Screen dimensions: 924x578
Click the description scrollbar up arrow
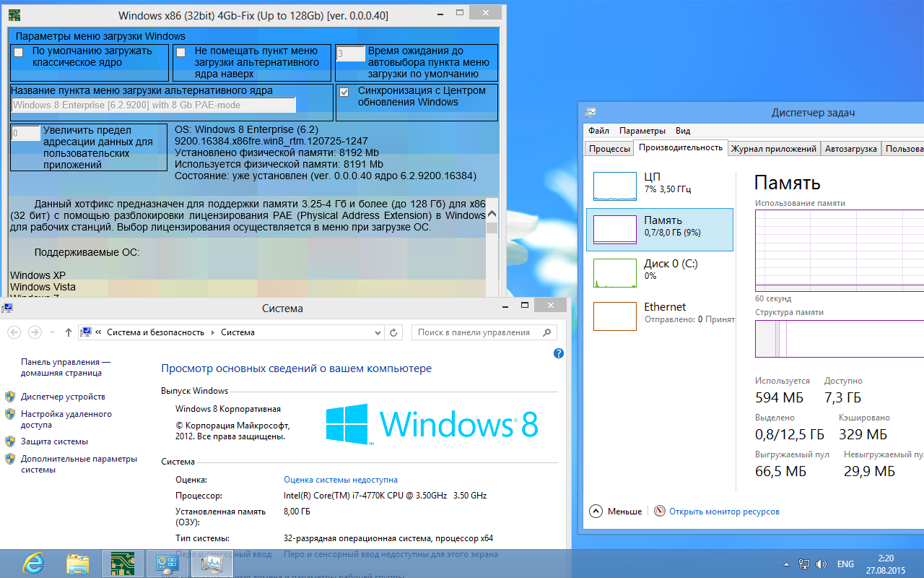coord(492,215)
